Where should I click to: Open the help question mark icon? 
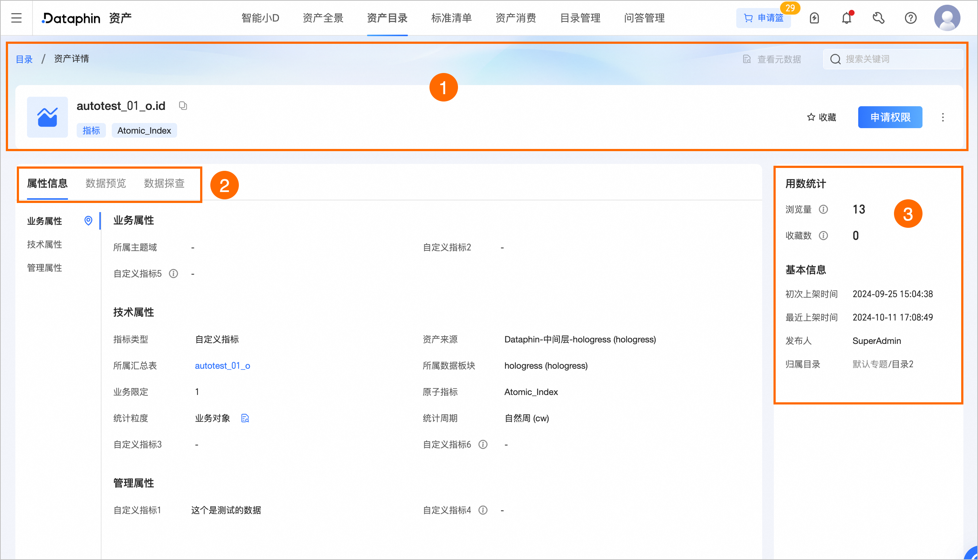point(910,18)
